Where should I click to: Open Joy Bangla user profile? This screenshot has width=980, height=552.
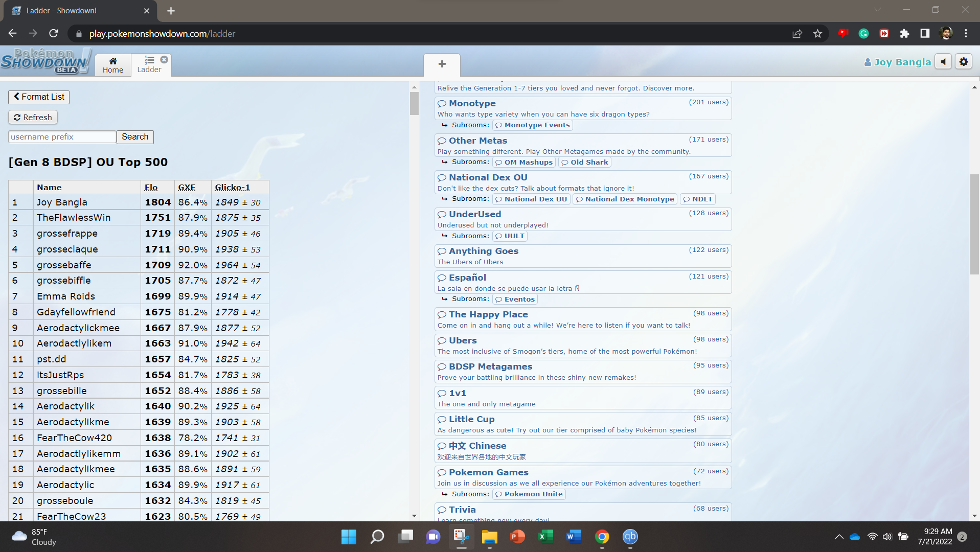click(898, 62)
